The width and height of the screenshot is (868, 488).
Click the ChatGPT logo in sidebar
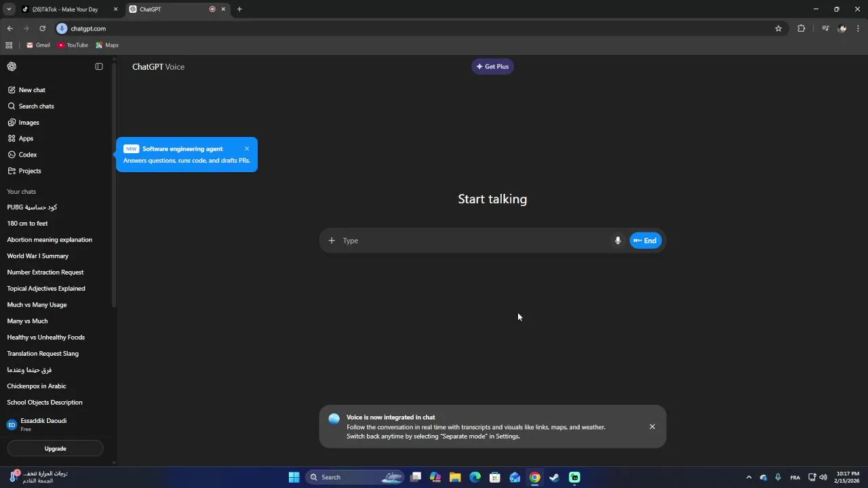coord(12,66)
